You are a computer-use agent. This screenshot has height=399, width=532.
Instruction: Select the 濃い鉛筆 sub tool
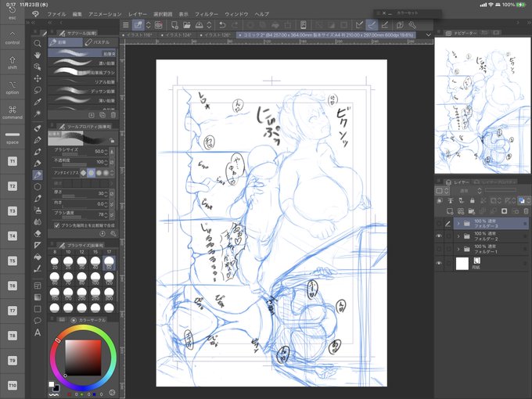coord(82,63)
